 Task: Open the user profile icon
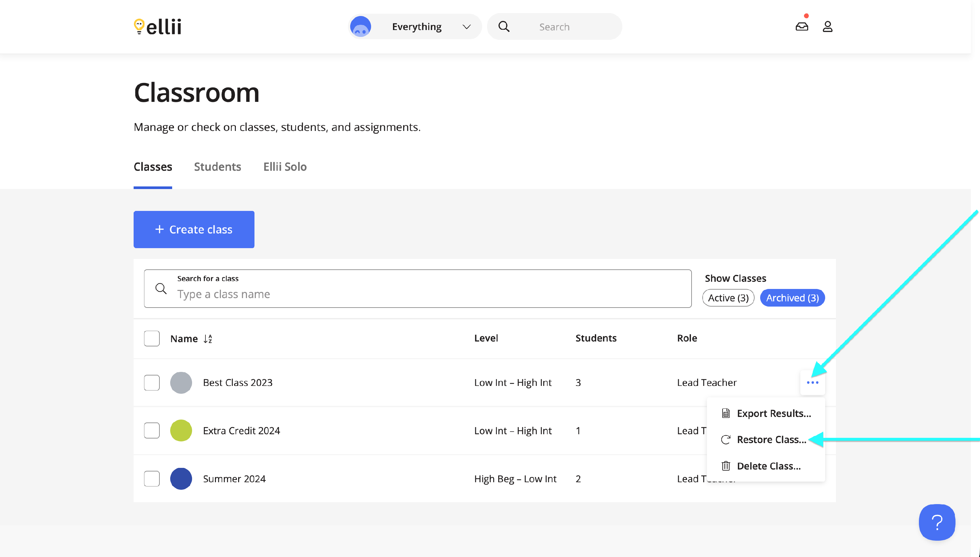tap(827, 26)
